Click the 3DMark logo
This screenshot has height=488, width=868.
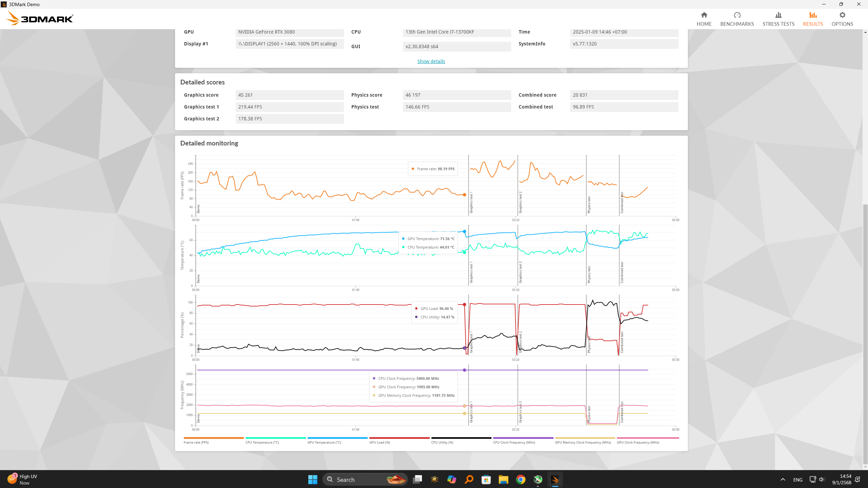click(x=40, y=18)
